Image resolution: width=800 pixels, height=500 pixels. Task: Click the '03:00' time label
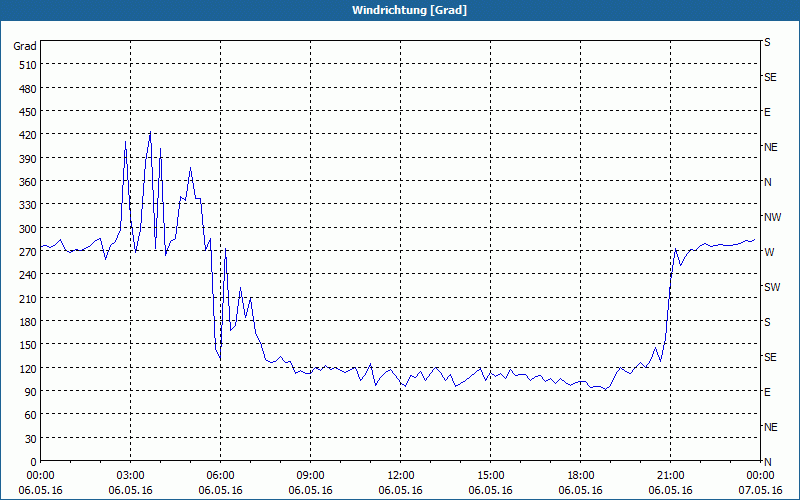point(130,476)
